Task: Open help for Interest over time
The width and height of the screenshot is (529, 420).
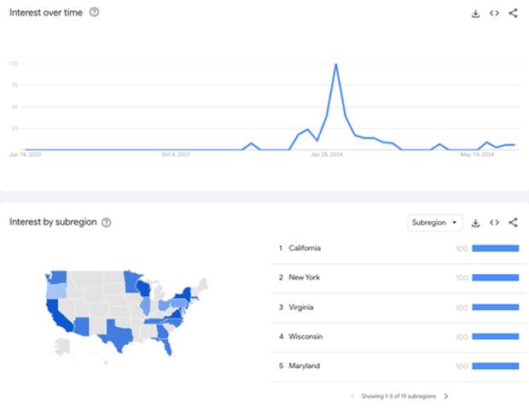Action: 94,13
